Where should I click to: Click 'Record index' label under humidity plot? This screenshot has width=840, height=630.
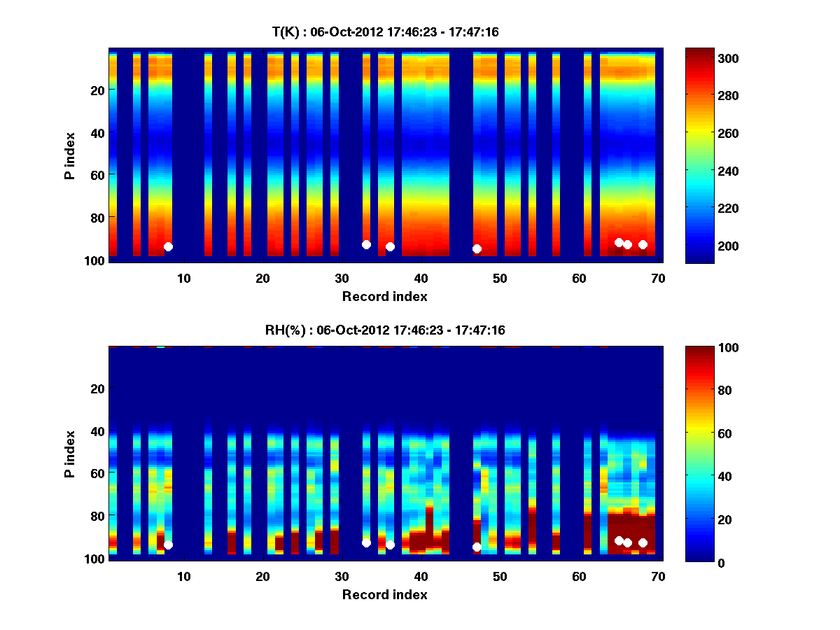384,594
